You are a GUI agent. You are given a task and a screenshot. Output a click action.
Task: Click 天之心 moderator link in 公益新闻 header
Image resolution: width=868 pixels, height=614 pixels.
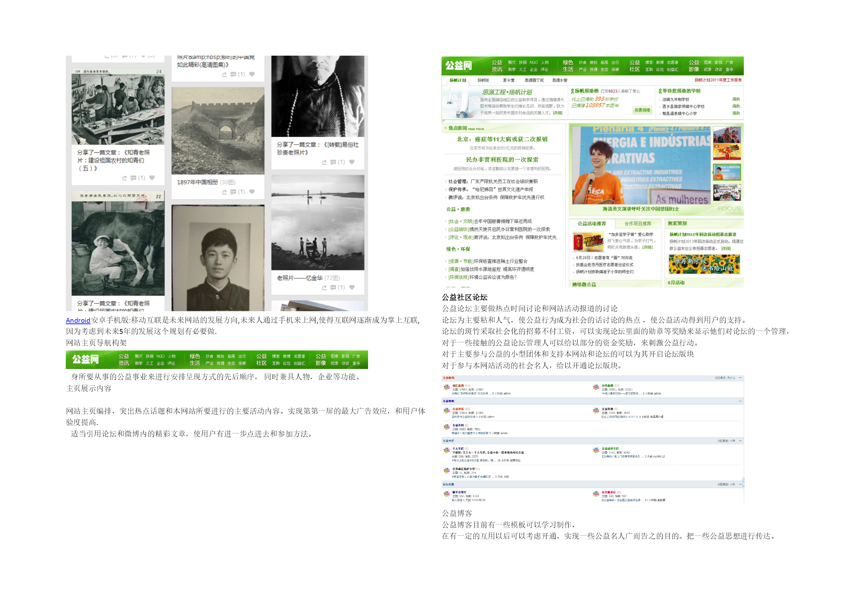tap(731, 378)
